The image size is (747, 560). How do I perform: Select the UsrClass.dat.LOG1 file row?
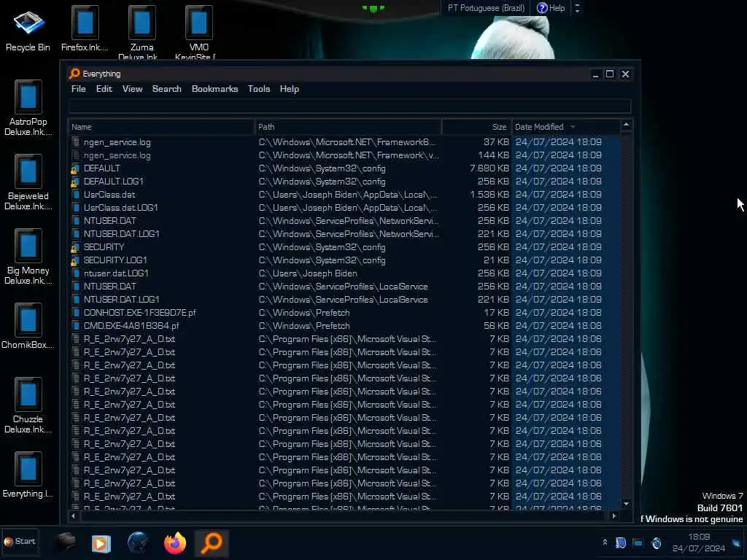tap(344, 208)
